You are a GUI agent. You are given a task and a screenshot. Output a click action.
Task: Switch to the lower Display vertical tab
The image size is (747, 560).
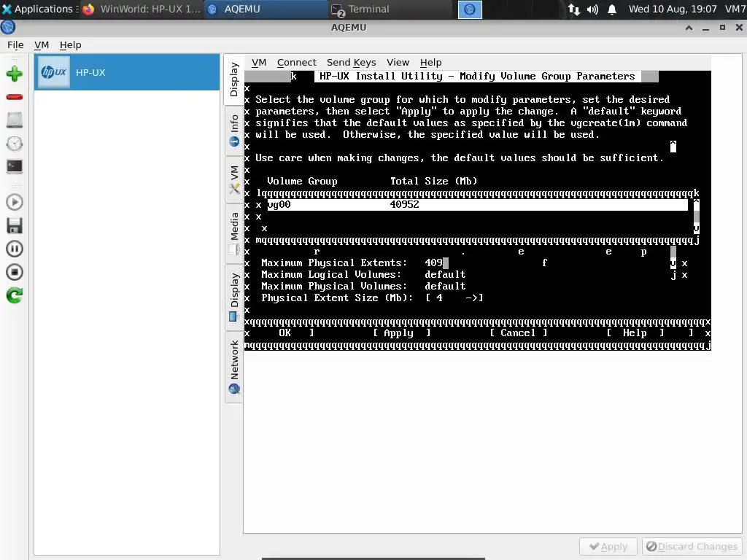(x=234, y=297)
